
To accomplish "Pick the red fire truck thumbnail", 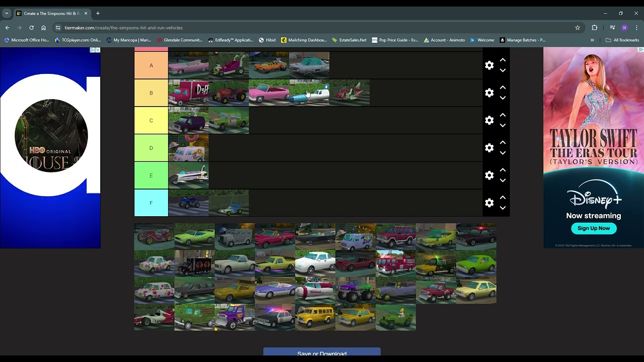I will [396, 263].
